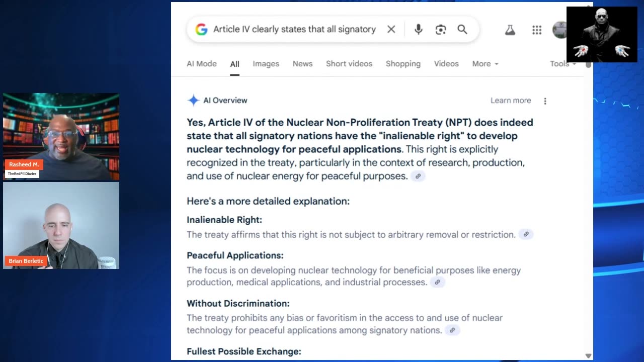Open the Tools dropdown
Image resolution: width=644 pixels, height=362 pixels.
[x=562, y=64]
